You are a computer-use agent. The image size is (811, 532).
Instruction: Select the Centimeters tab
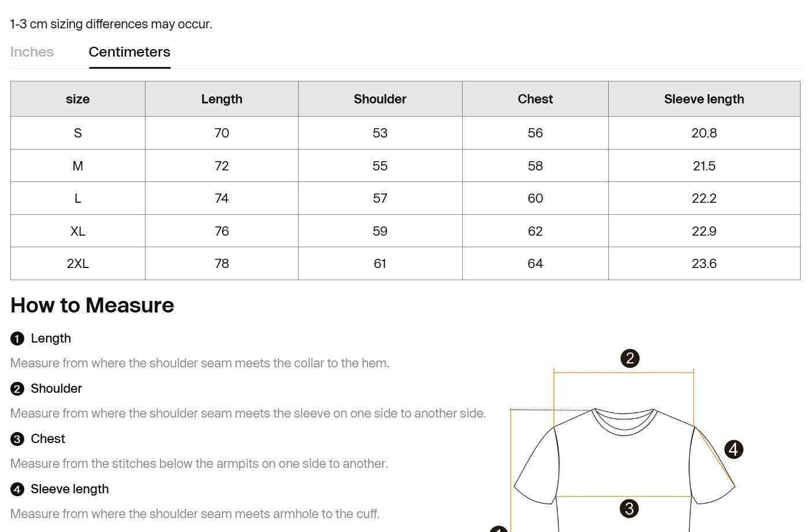tap(129, 52)
